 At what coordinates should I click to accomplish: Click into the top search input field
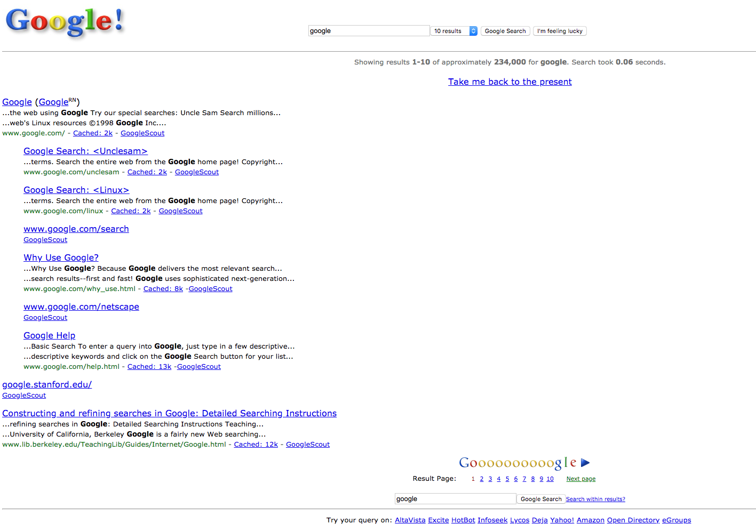click(x=369, y=31)
